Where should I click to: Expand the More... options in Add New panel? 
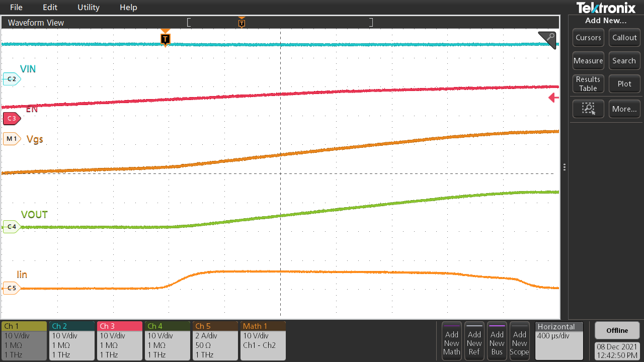(624, 109)
